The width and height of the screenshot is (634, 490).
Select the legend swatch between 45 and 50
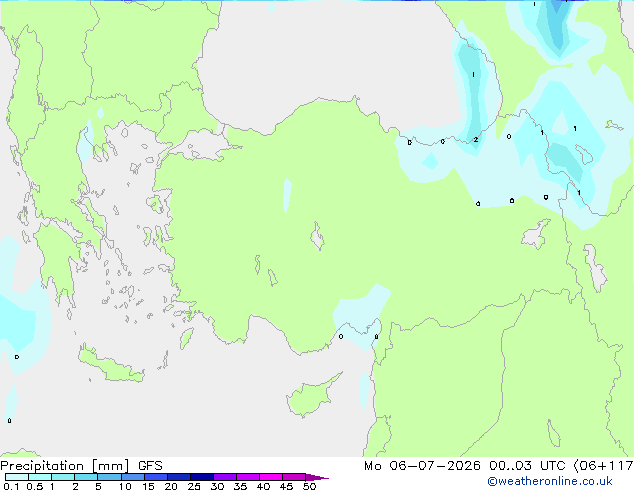tap(294, 477)
